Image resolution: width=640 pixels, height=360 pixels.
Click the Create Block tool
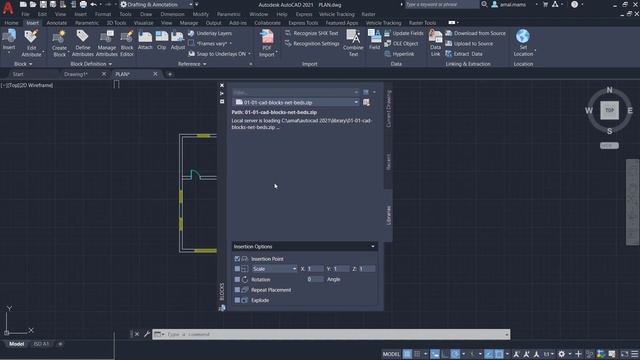click(x=59, y=43)
